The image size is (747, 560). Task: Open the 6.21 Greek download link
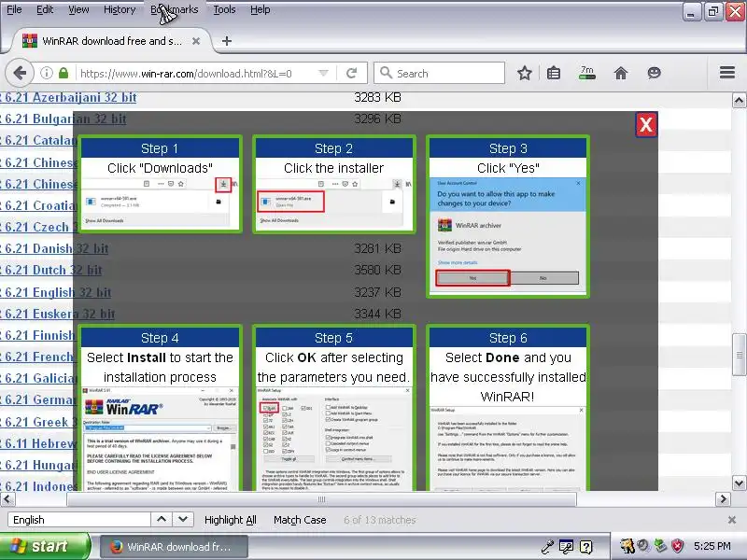click(x=36, y=422)
